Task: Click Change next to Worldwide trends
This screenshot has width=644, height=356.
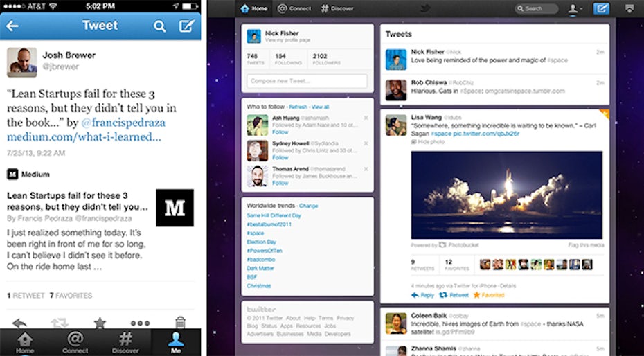Action: (309, 206)
